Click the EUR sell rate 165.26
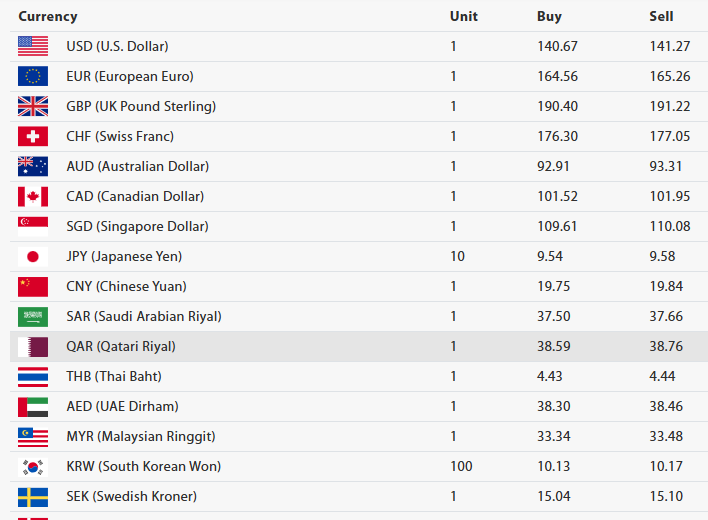This screenshot has height=520, width=708. (669, 76)
